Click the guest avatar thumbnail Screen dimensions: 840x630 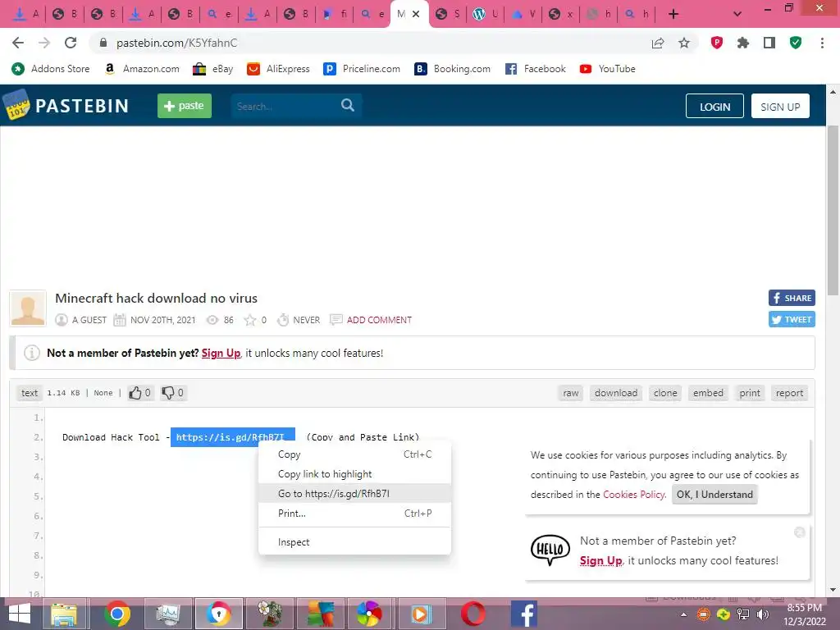(28, 308)
